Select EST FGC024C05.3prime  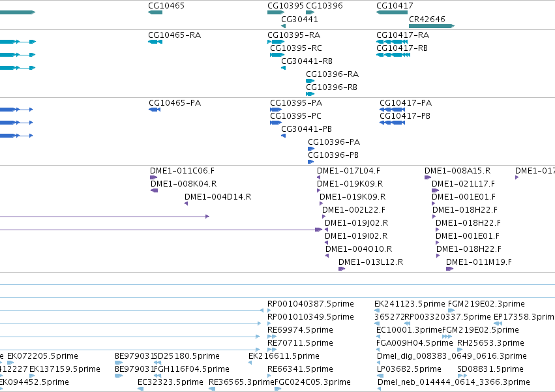(x=312, y=382)
